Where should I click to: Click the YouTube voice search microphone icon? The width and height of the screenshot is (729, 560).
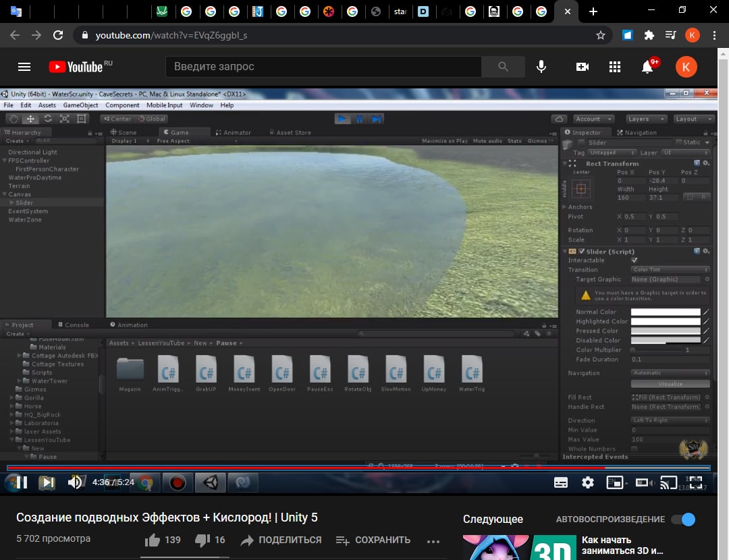click(541, 67)
